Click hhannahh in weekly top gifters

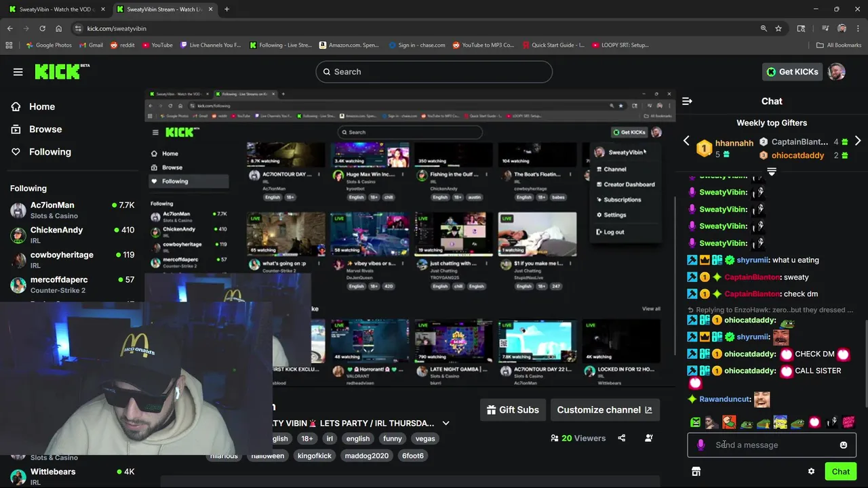point(734,143)
